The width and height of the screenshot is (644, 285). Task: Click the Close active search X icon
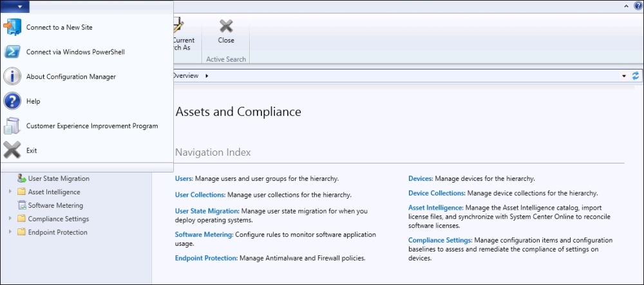point(226,26)
